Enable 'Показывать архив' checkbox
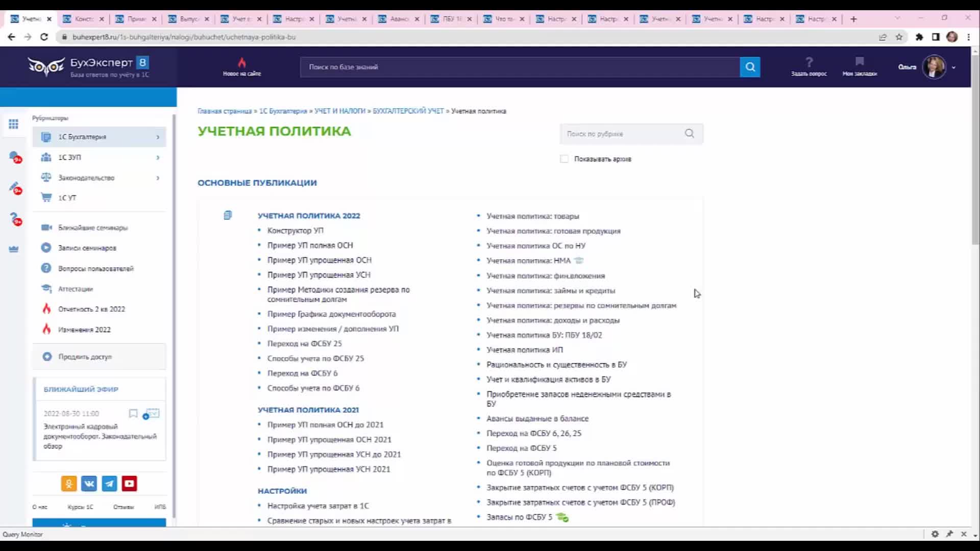980x551 pixels. click(x=564, y=159)
